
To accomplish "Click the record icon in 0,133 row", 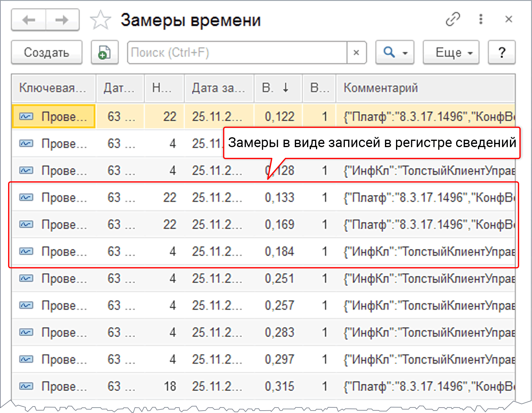I will coord(26,197).
